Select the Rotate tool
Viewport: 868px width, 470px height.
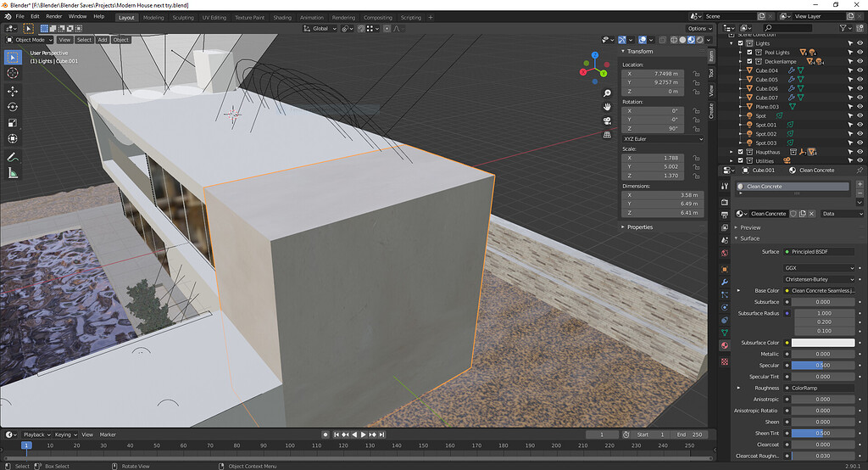pos(13,107)
